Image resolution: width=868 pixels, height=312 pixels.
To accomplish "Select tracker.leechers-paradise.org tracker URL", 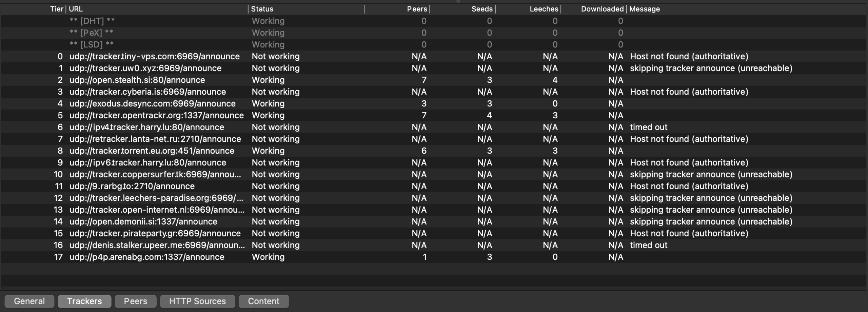I will [156, 198].
